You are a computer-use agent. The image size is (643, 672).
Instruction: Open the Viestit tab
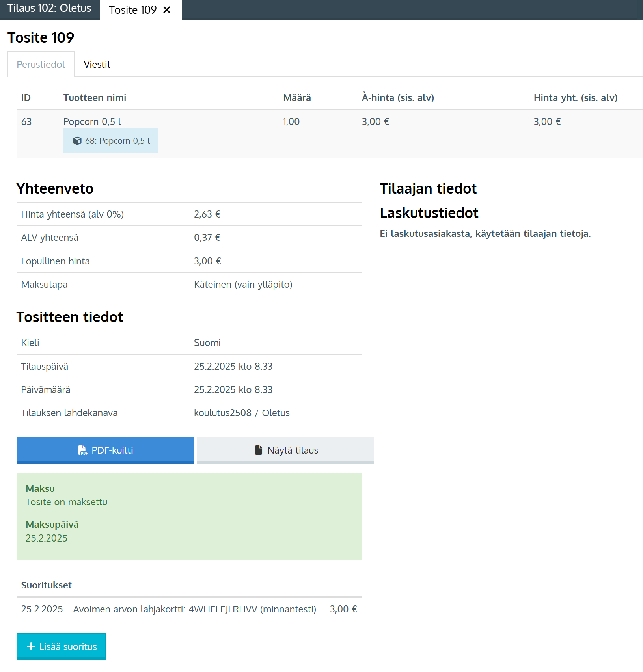pos(97,64)
